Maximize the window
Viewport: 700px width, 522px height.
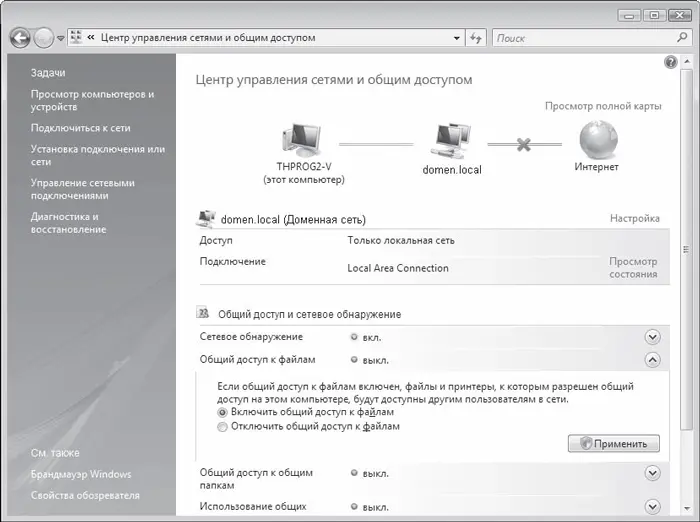(x=654, y=16)
